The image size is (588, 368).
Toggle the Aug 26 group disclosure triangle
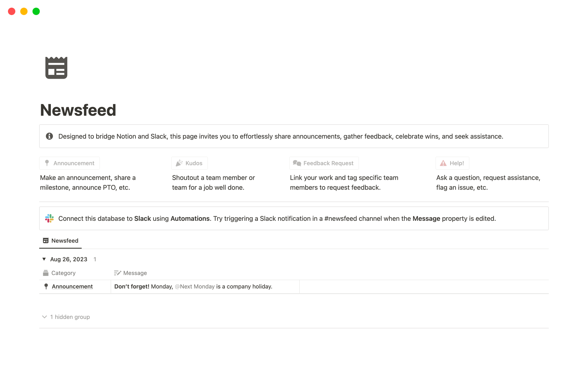click(x=44, y=259)
